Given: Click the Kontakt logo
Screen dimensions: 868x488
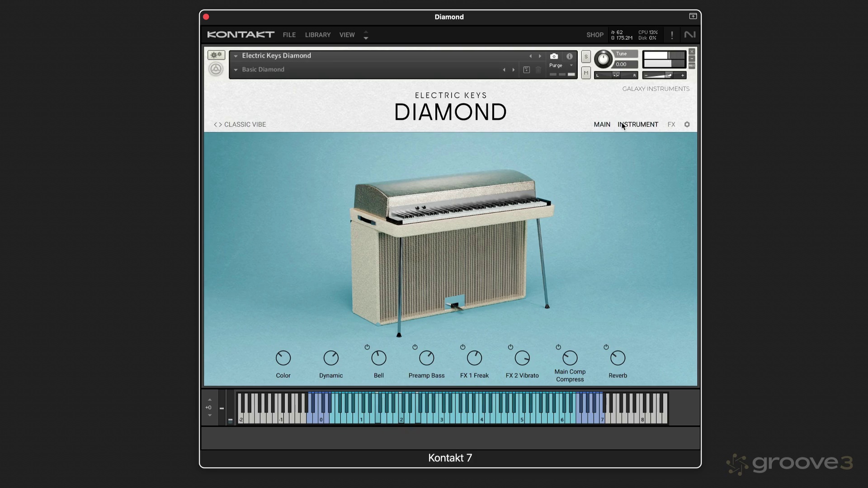Looking at the screenshot, I should (x=241, y=35).
